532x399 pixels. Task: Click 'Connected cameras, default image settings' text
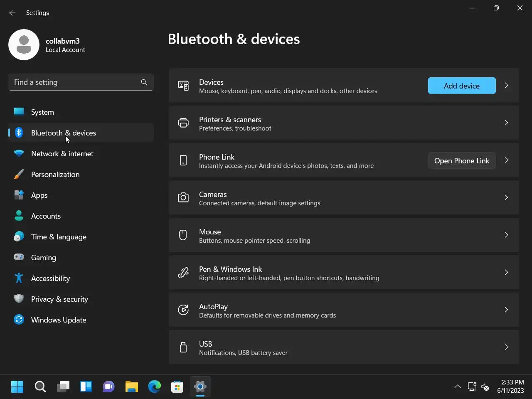[x=260, y=203]
